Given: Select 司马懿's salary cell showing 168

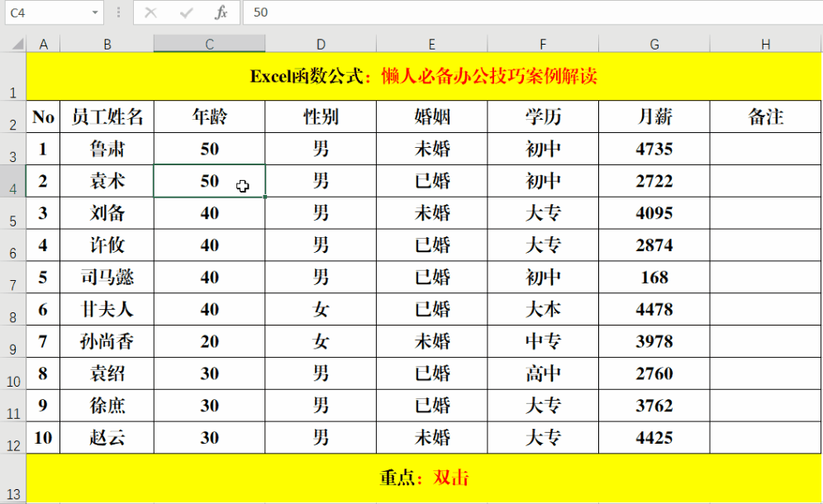Looking at the screenshot, I should pyautogui.click(x=654, y=278).
